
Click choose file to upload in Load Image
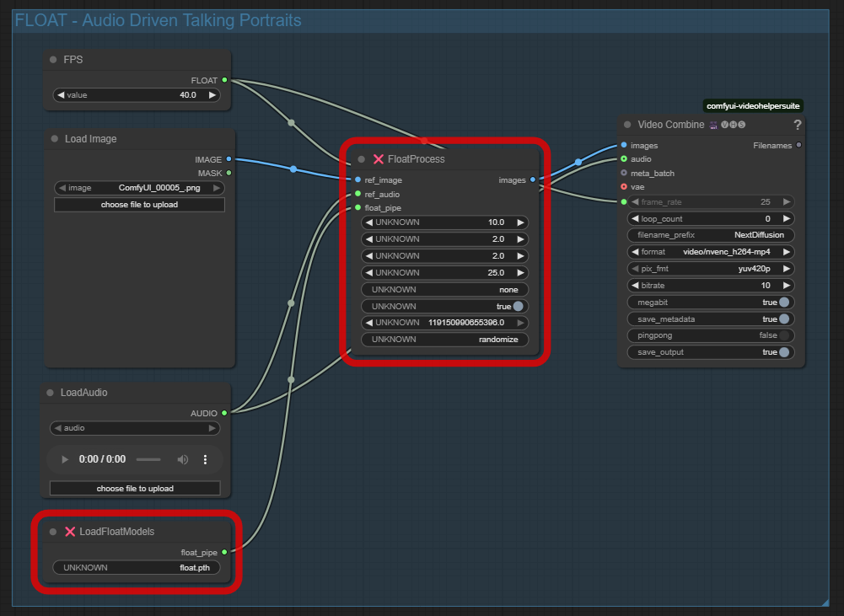pos(139,205)
